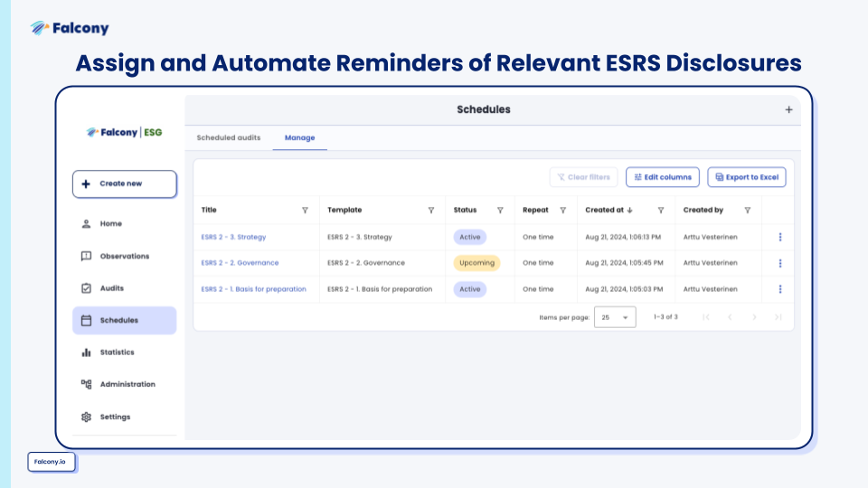The image size is (868, 488).
Task: Click the Active badge in Basis for preparation row
Action: pyautogui.click(x=470, y=289)
